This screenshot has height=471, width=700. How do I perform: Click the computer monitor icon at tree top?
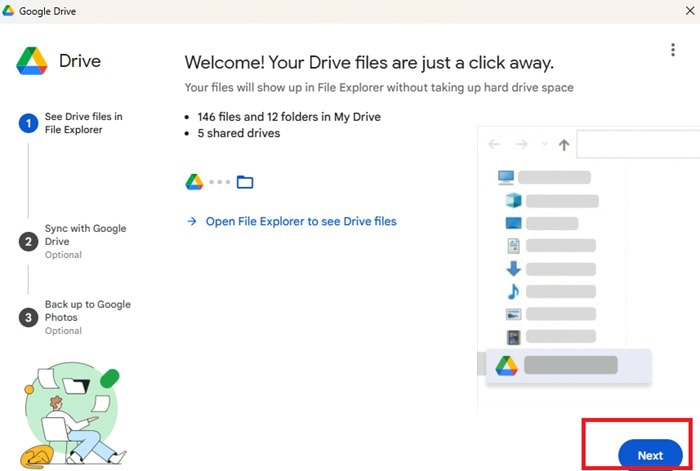click(x=506, y=178)
